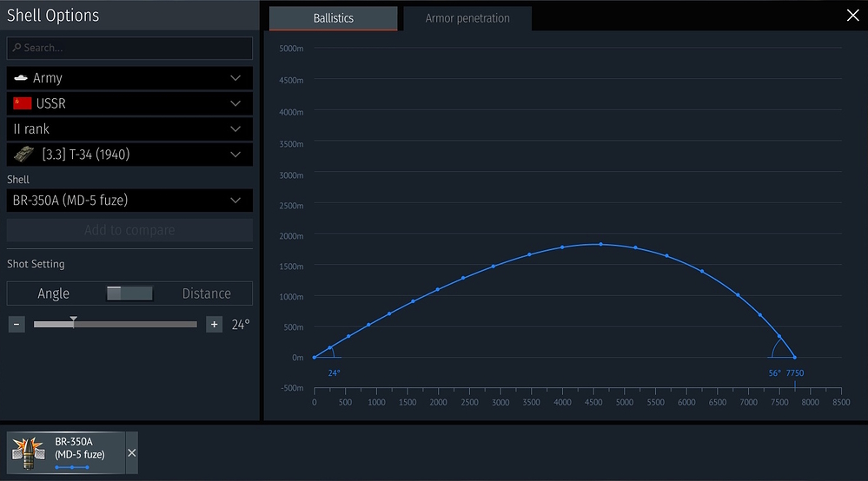Viewport: 868px width, 481px height.
Task: Close the Shell Options window
Action: tap(852, 15)
